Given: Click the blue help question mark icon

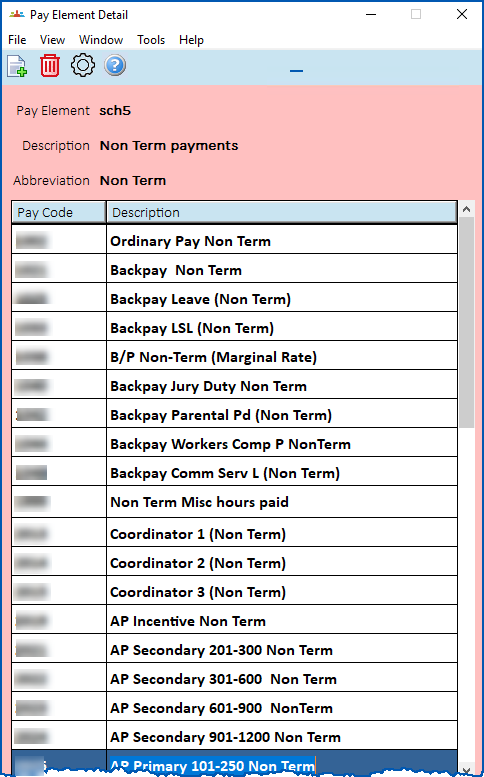Looking at the screenshot, I should pyautogui.click(x=115, y=65).
